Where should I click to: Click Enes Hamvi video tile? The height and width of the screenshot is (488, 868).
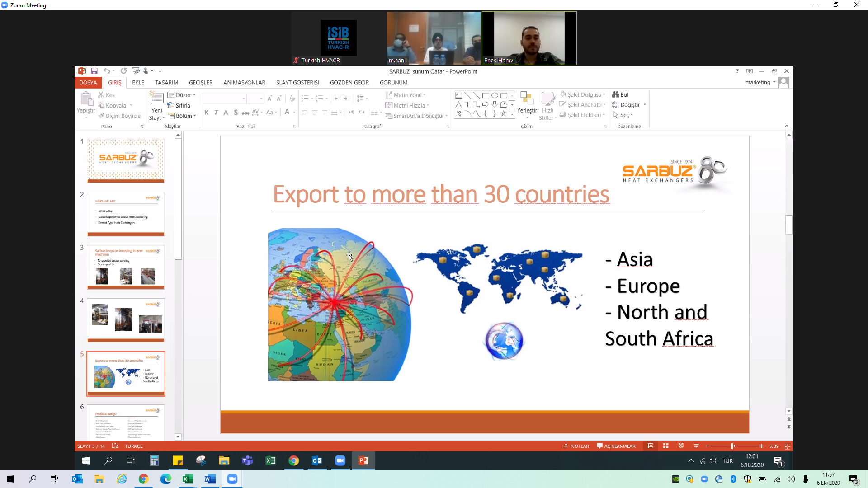coord(529,38)
